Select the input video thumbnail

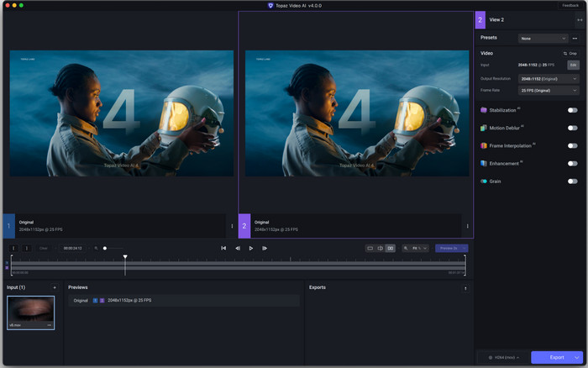click(30, 312)
